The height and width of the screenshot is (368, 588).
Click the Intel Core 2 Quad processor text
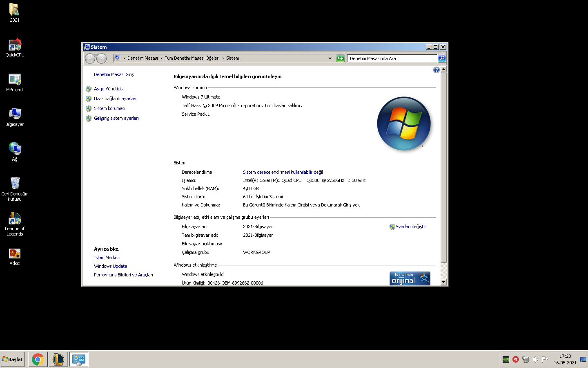304,180
